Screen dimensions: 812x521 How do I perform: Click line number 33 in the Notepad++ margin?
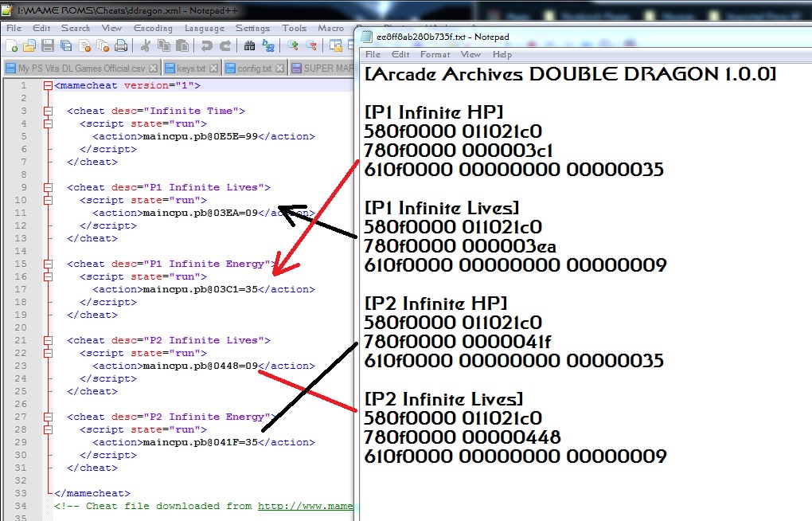pos(21,493)
